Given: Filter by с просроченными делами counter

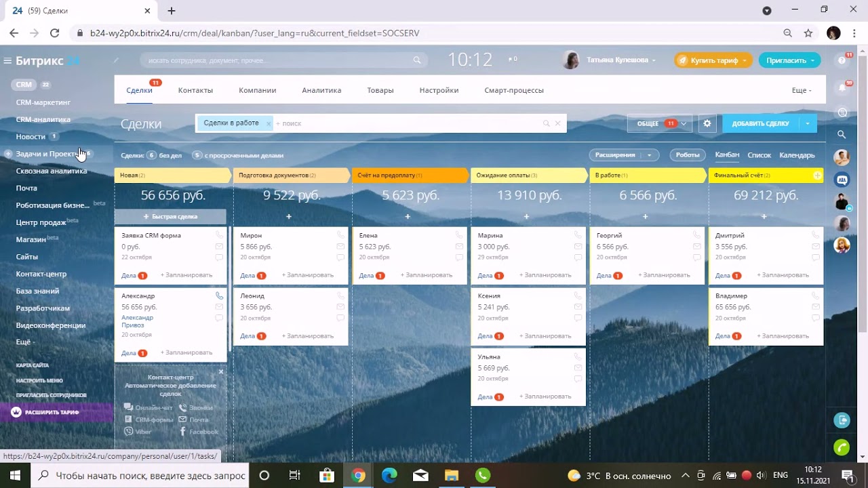Looking at the screenshot, I should (237, 155).
